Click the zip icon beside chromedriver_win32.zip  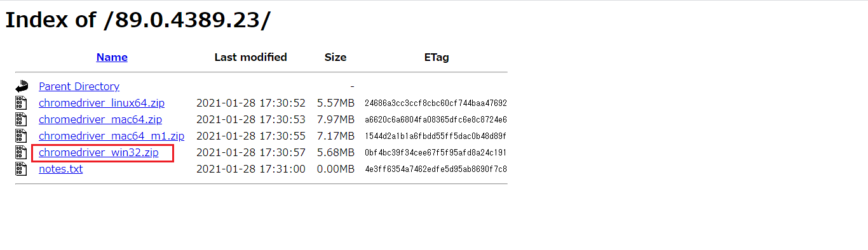tap(22, 152)
